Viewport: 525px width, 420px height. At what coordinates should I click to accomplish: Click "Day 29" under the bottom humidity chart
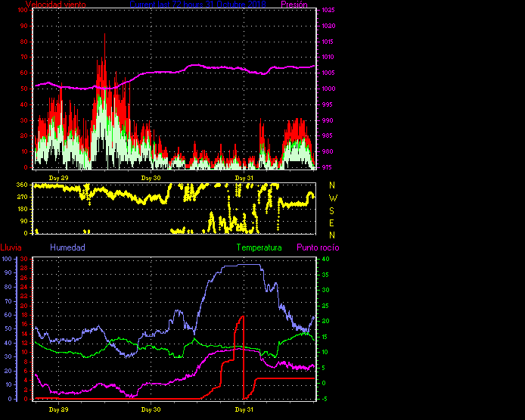point(58,409)
